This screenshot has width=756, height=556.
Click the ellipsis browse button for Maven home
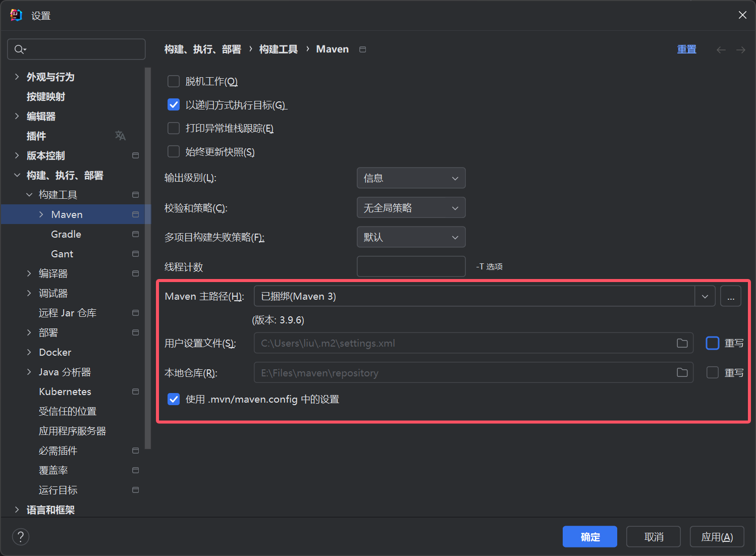730,296
